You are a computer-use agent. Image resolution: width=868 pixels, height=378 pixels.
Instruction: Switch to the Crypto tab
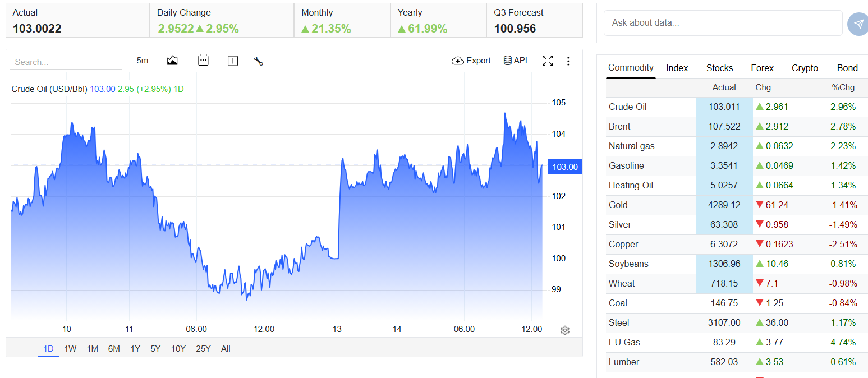click(x=805, y=68)
